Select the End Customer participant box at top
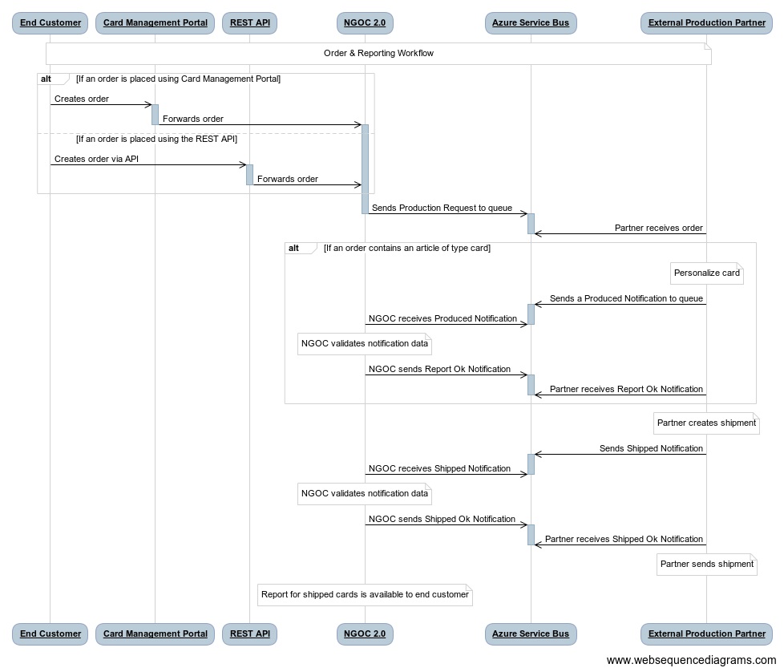The height and width of the screenshot is (672, 784). (50, 22)
